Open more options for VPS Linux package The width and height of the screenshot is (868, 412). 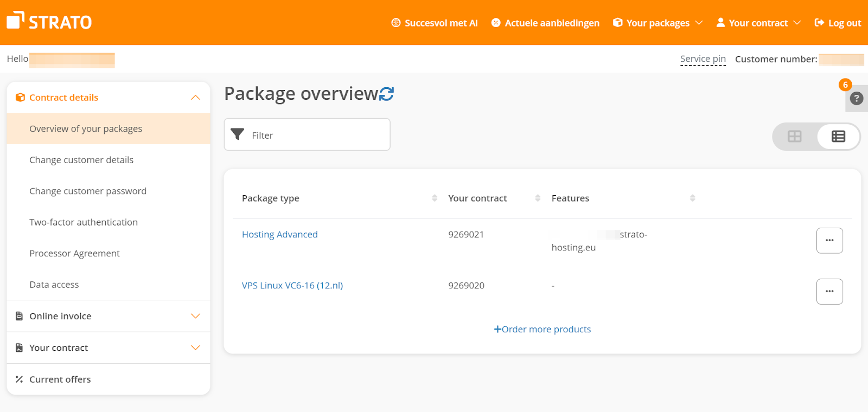pos(829,292)
